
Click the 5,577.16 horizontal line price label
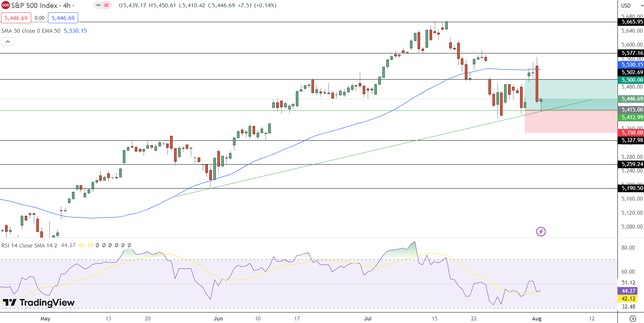(x=631, y=53)
